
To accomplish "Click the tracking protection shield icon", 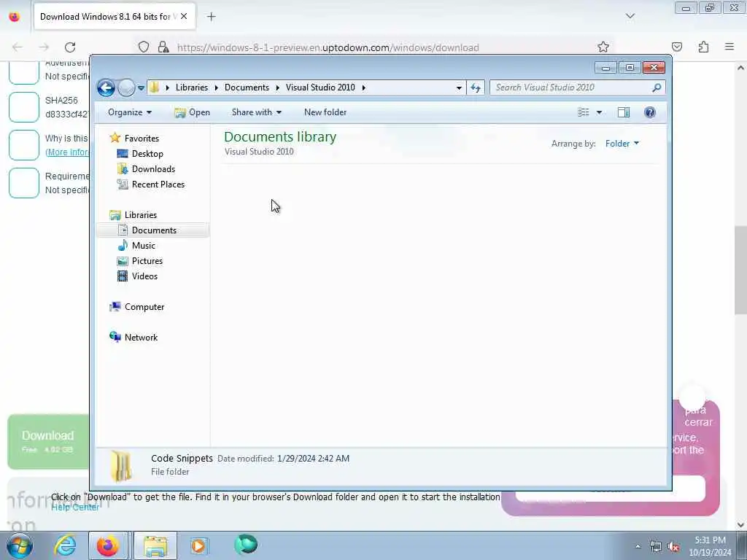I will coord(144,47).
